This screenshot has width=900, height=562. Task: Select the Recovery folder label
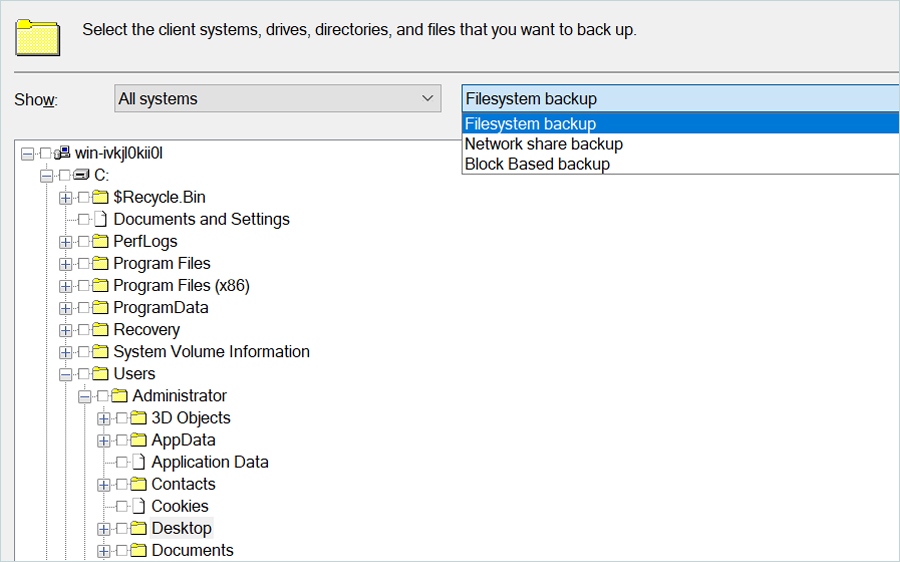(x=146, y=330)
